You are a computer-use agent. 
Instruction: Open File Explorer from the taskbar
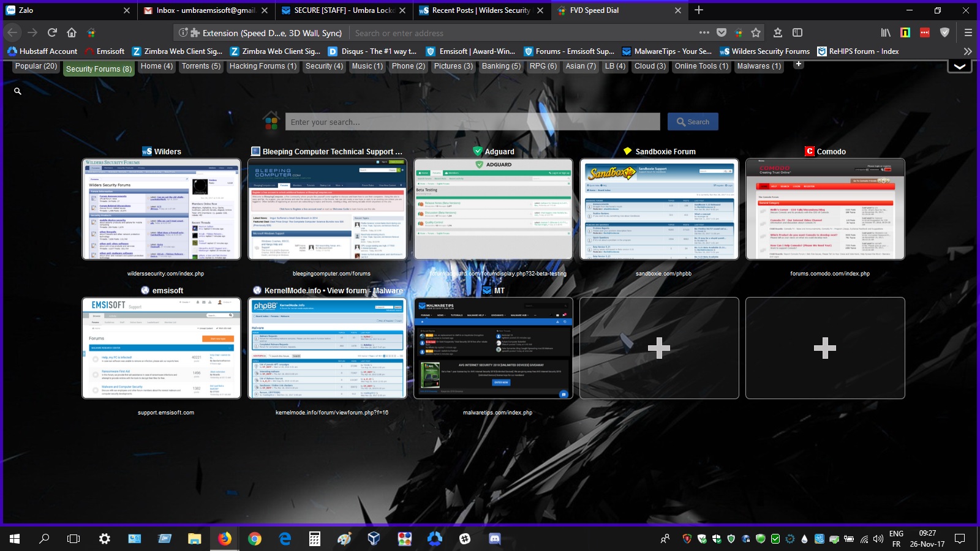coord(195,539)
